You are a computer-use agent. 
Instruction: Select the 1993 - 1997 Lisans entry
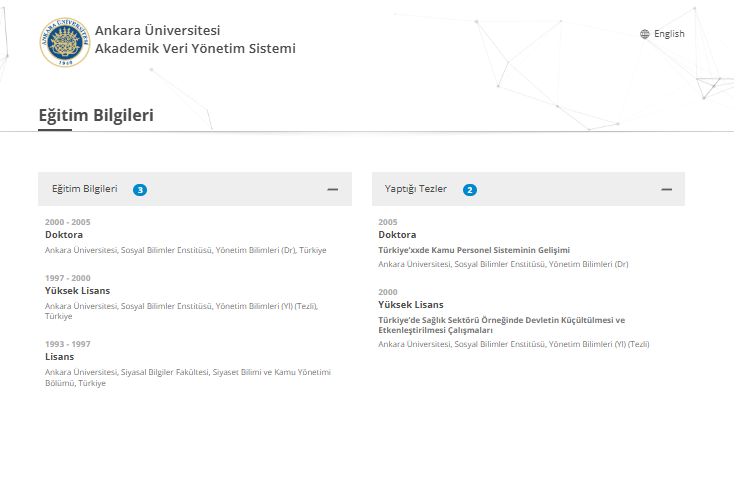188,364
